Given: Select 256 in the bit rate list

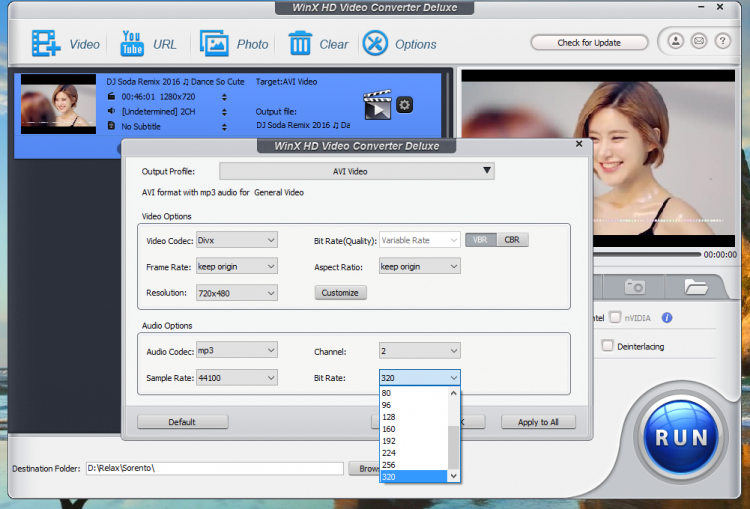Looking at the screenshot, I should click(x=414, y=465).
